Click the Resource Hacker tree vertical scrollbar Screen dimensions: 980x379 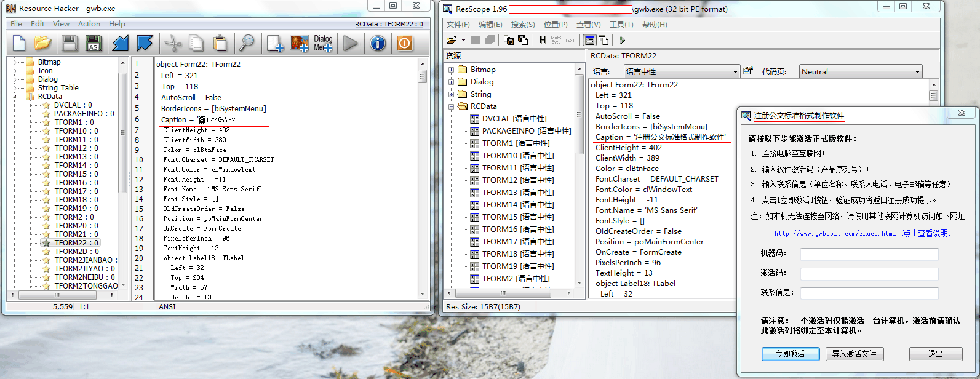tap(122, 175)
